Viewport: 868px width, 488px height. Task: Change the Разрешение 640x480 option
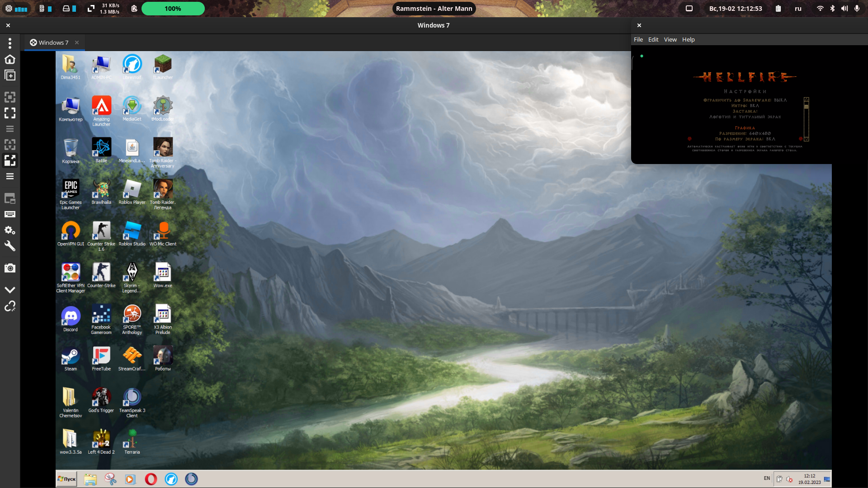tap(745, 134)
